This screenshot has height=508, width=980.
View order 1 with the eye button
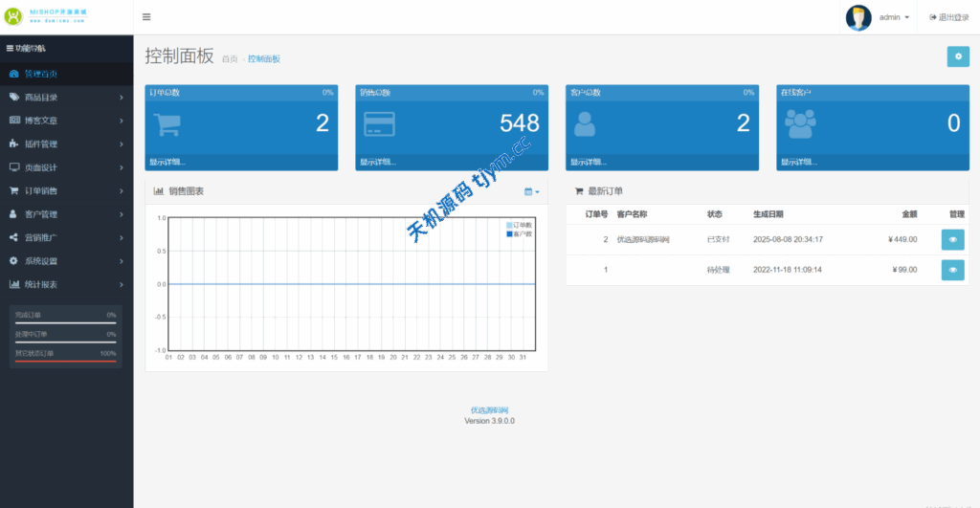[952, 270]
